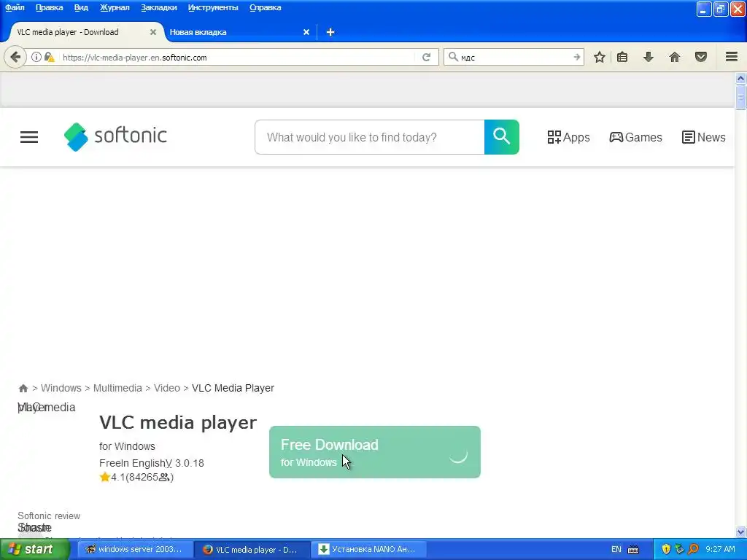Submit search with the green magnifier button
Screen dimensions: 747x560
point(502,137)
